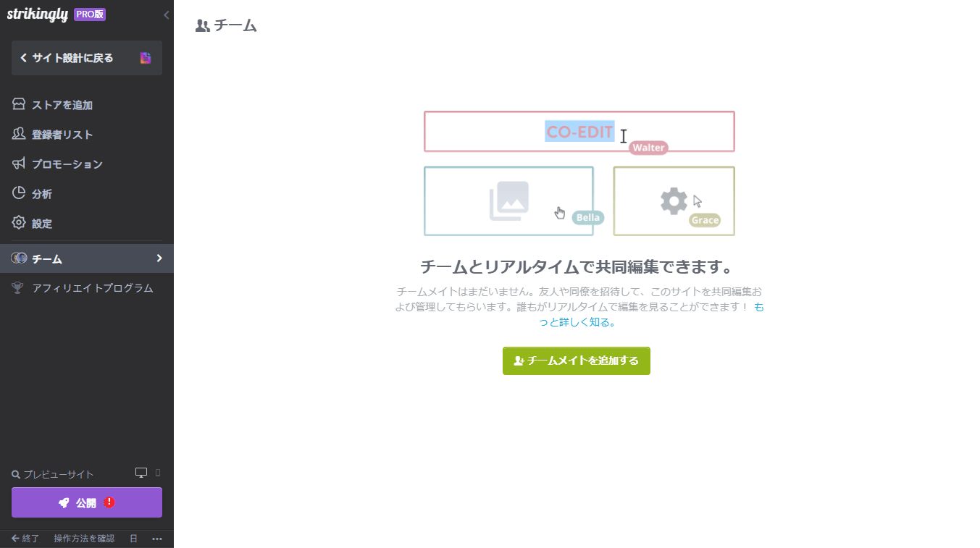980x548 pixels.
Task: Click the colorful site thumbnail icon
Action: [146, 58]
